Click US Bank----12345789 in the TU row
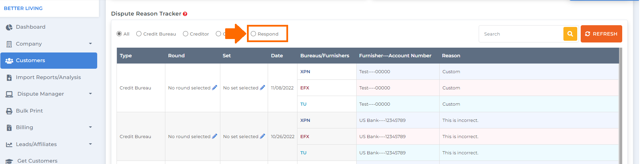This screenshot has width=644, height=164. pos(382,153)
